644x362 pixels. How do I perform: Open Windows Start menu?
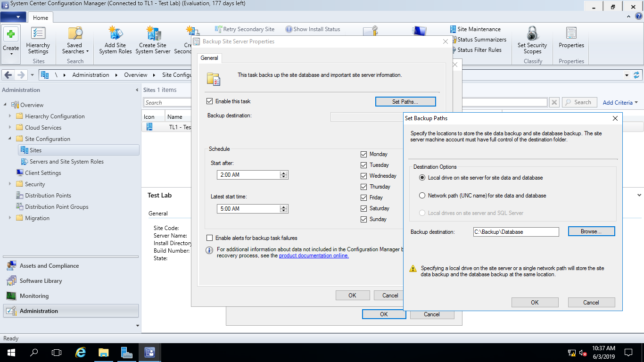[11, 352]
